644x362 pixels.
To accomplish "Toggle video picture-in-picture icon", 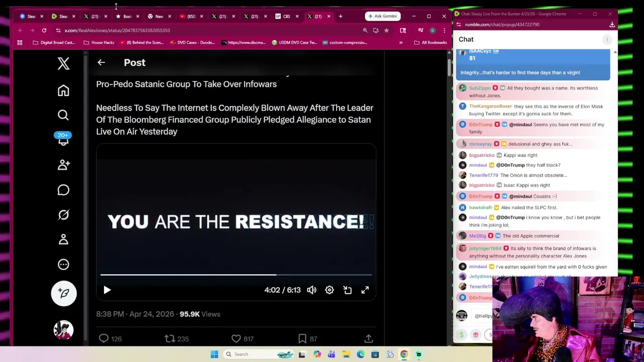I will [x=347, y=290].
